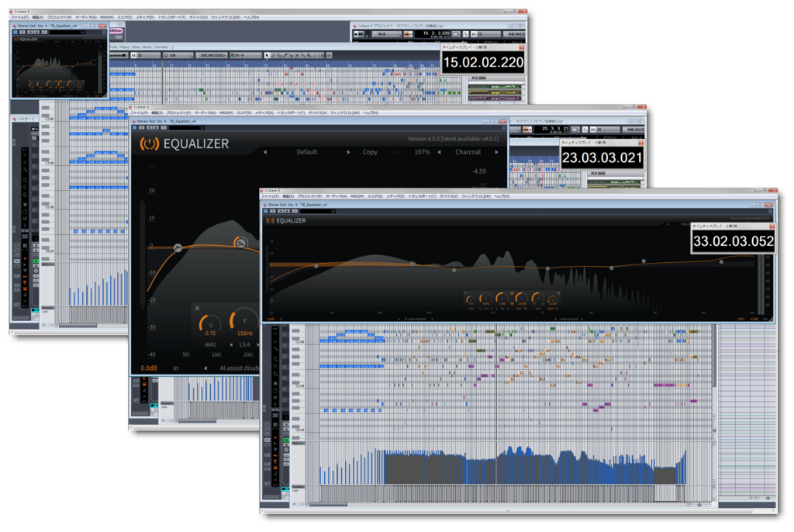Image resolution: width=794 pixels, height=532 pixels.
Task: Click last small band knob in front Equalizer
Action: [552, 299]
